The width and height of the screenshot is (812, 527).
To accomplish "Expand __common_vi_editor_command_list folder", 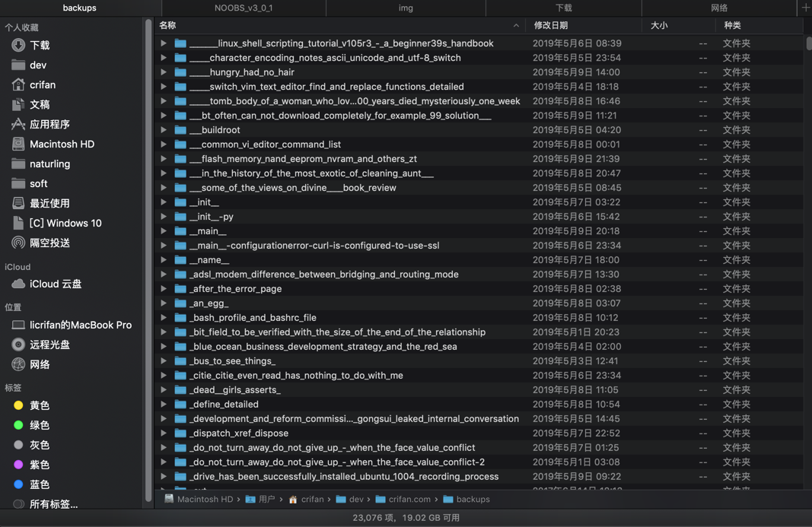I will 164,144.
